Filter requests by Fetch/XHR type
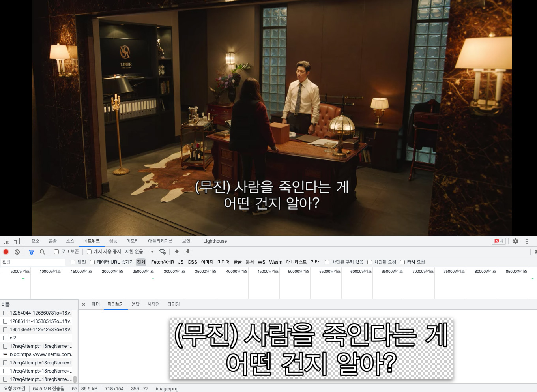Viewport: 537px width, 392px height. click(x=162, y=262)
